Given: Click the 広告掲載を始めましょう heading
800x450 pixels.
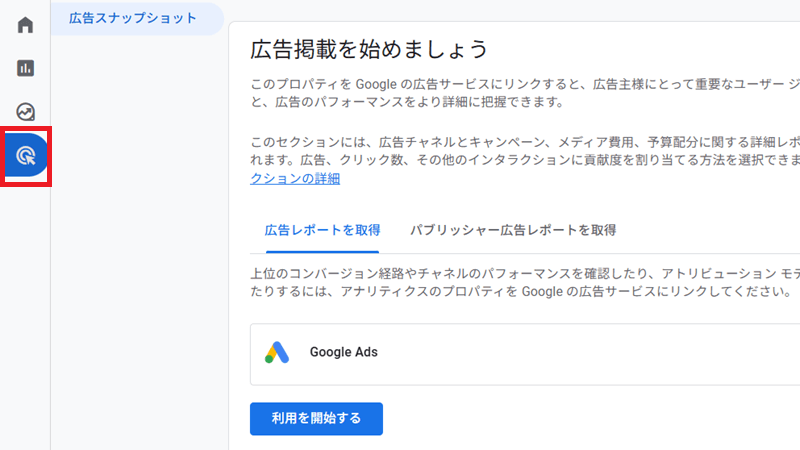Looking at the screenshot, I should (369, 49).
